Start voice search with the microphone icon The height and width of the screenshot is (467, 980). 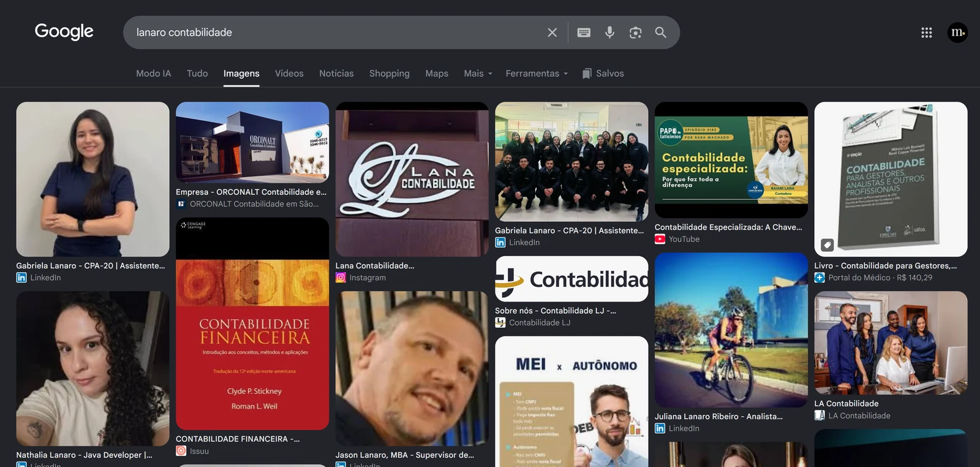[x=609, y=32]
